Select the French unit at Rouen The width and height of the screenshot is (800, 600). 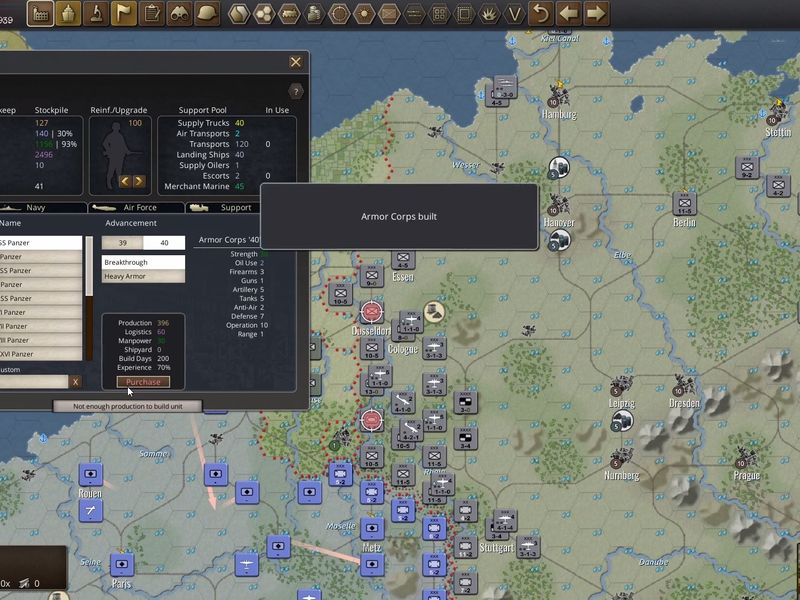91,474
